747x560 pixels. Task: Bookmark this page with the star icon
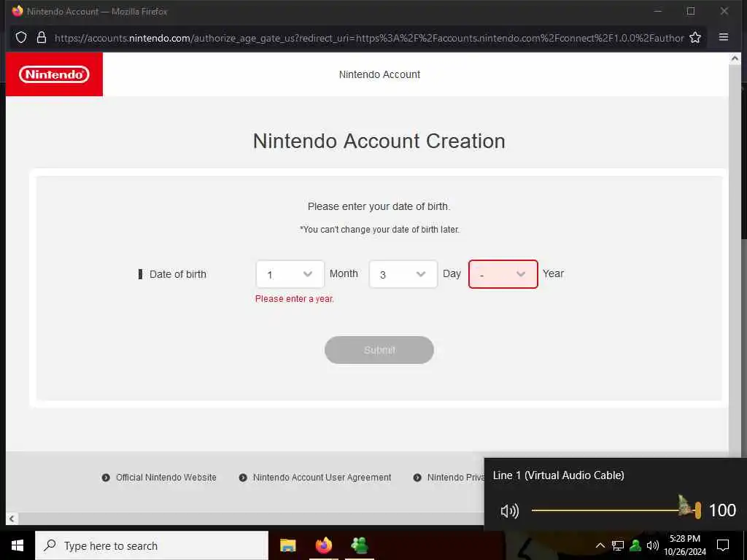[x=695, y=38]
